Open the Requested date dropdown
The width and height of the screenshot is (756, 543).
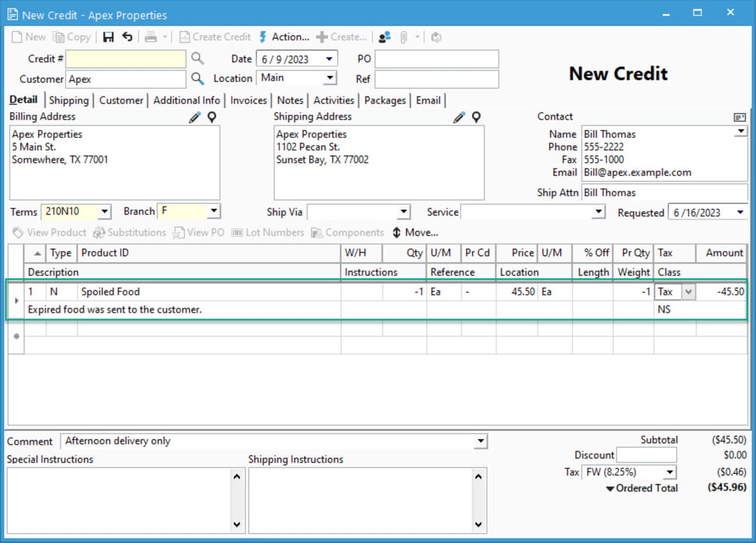point(740,212)
